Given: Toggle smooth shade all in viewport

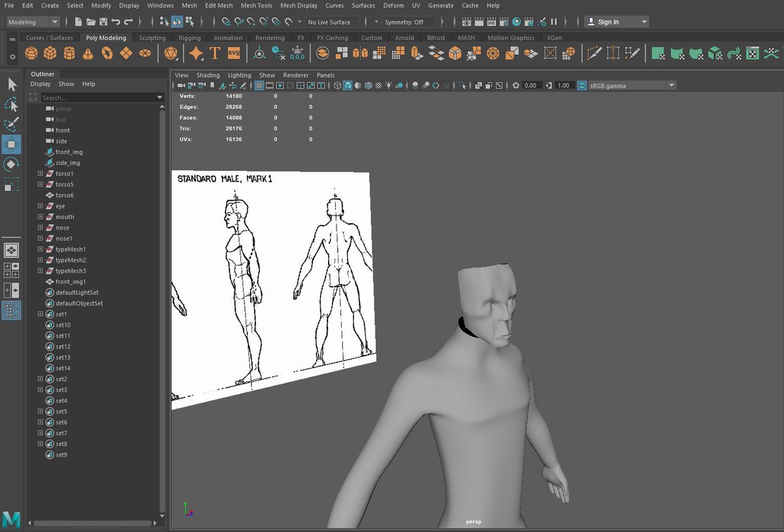Looking at the screenshot, I should coord(348,86).
